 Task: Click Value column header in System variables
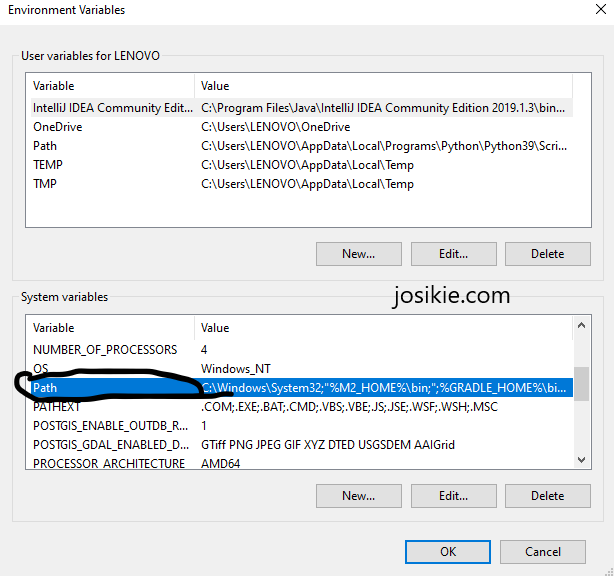coord(380,328)
